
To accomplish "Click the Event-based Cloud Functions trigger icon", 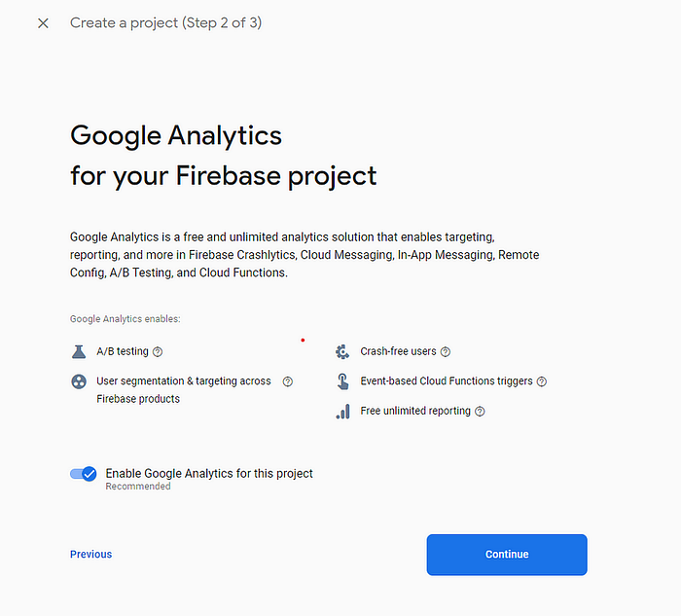I will pyautogui.click(x=342, y=381).
